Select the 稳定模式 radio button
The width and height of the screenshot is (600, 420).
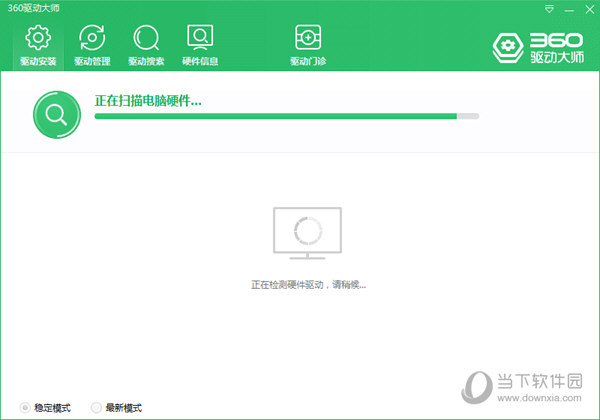(25, 408)
